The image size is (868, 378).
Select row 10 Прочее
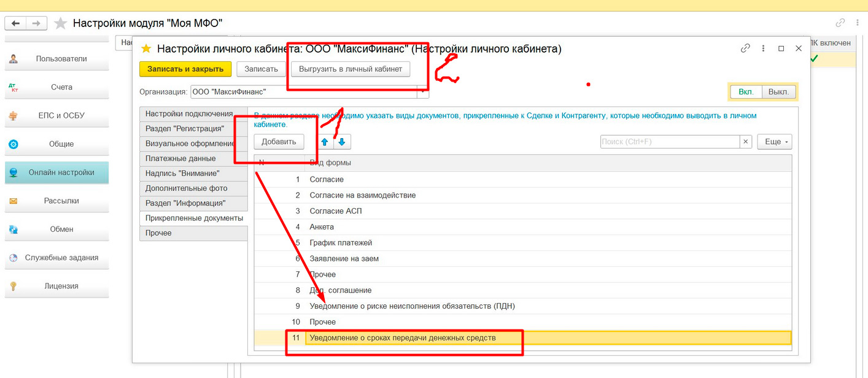coord(523,322)
